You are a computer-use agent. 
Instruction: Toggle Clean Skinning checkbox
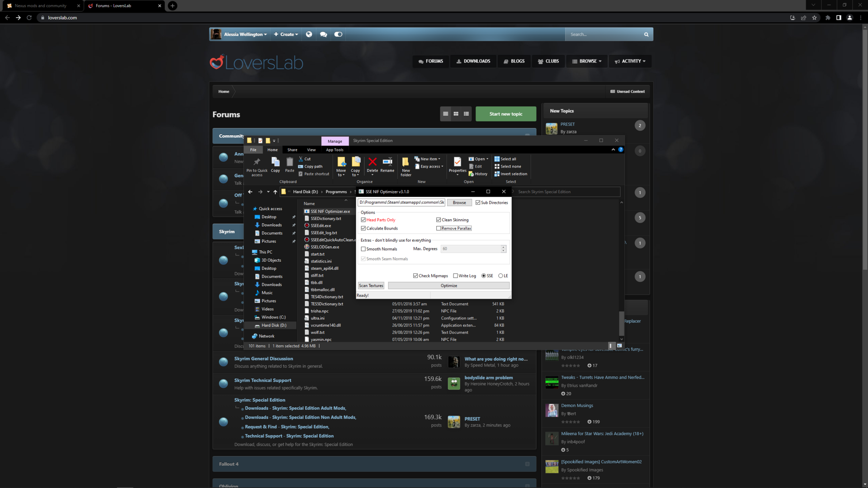tap(438, 220)
